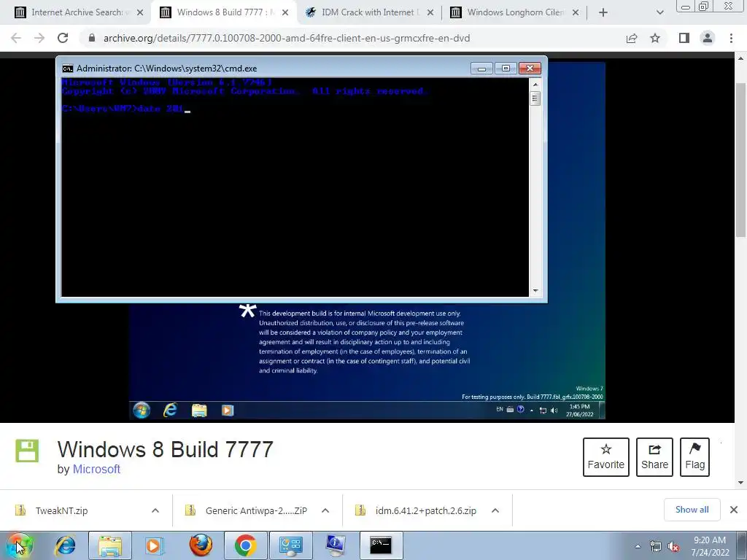Launch Internet Explorer from taskbar
This screenshot has height=560, width=747.
(x=65, y=545)
